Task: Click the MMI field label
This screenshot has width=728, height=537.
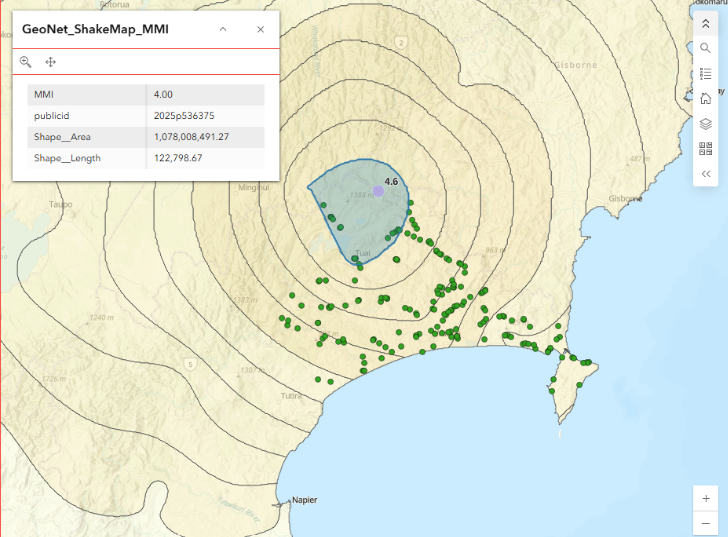Action: [44, 95]
